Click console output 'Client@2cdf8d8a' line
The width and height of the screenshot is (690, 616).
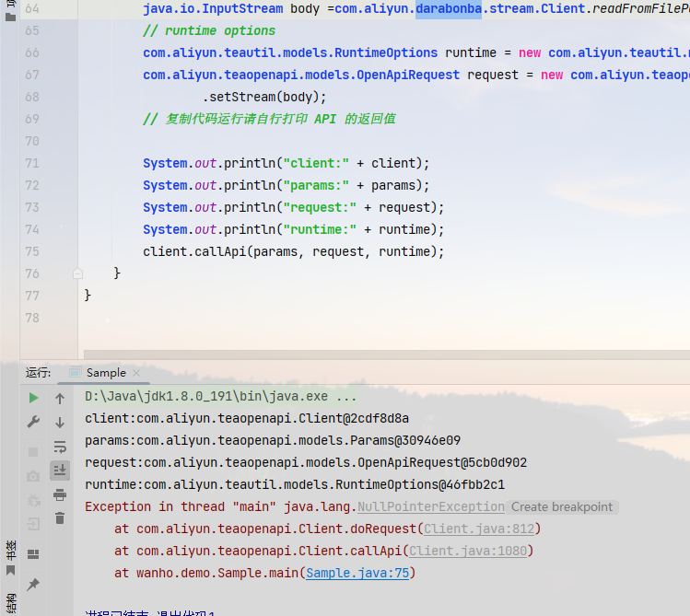click(x=247, y=418)
